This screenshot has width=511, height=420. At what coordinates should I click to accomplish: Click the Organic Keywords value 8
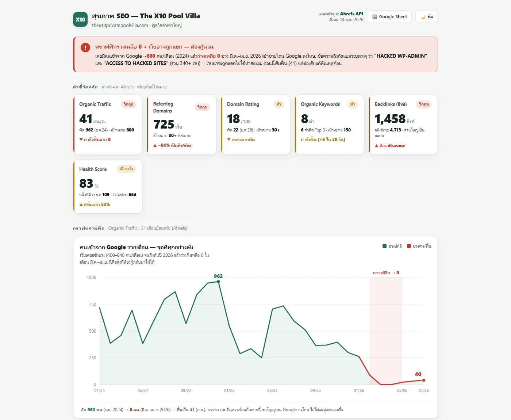[x=304, y=119]
